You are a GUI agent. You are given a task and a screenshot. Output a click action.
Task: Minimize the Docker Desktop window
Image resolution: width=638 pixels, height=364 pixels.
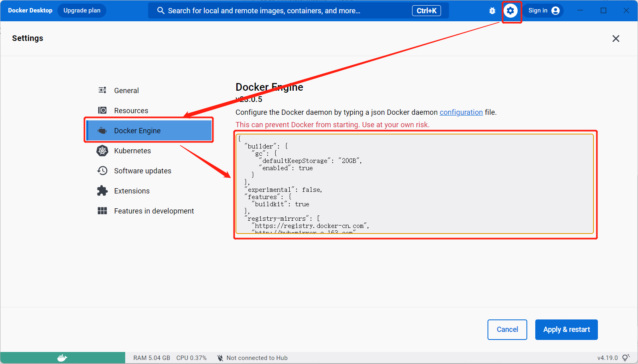pos(580,10)
